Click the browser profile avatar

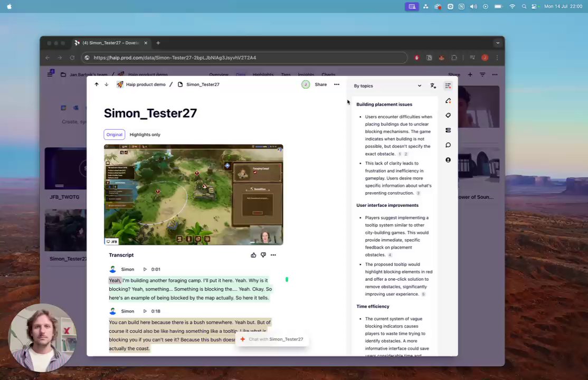pyautogui.click(x=485, y=58)
